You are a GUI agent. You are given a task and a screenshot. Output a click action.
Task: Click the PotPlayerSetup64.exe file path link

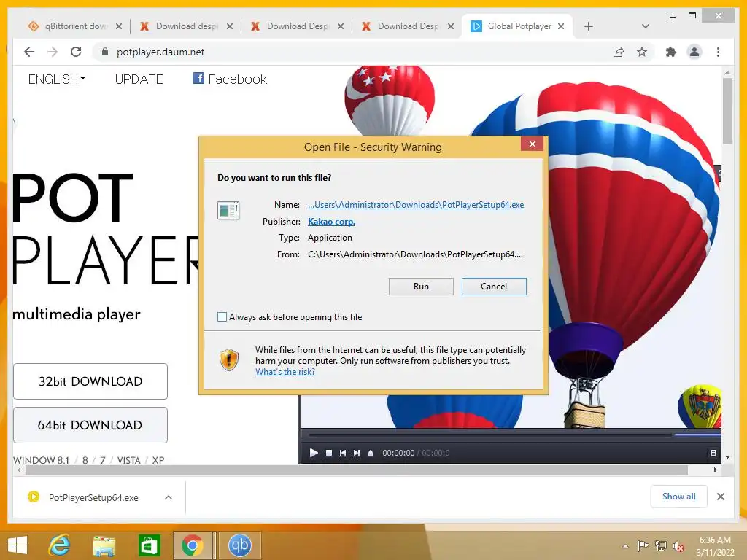pyautogui.click(x=415, y=205)
